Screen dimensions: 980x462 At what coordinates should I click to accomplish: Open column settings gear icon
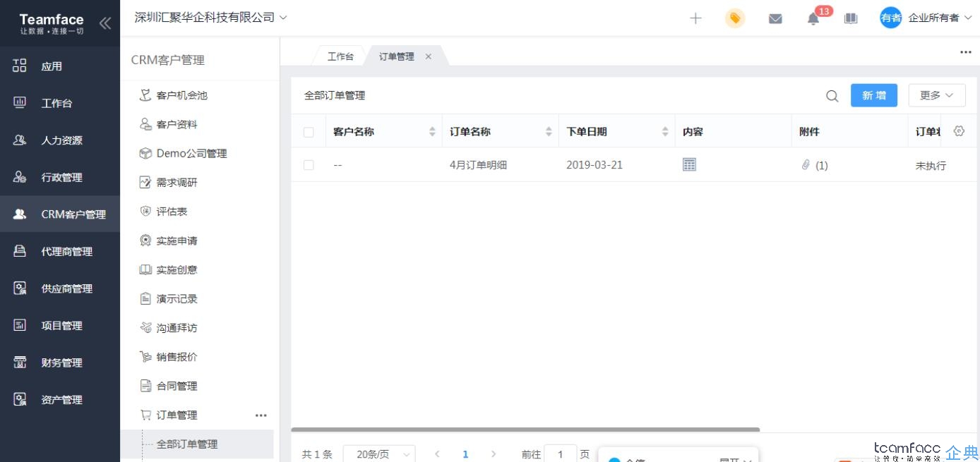click(959, 131)
